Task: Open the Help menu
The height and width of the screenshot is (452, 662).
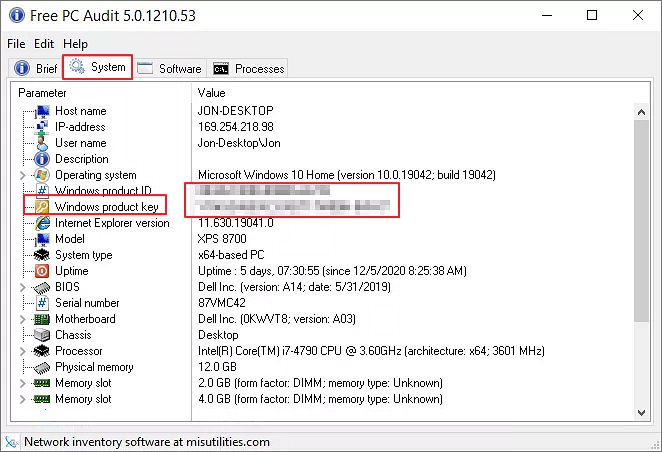Action: tap(75, 44)
